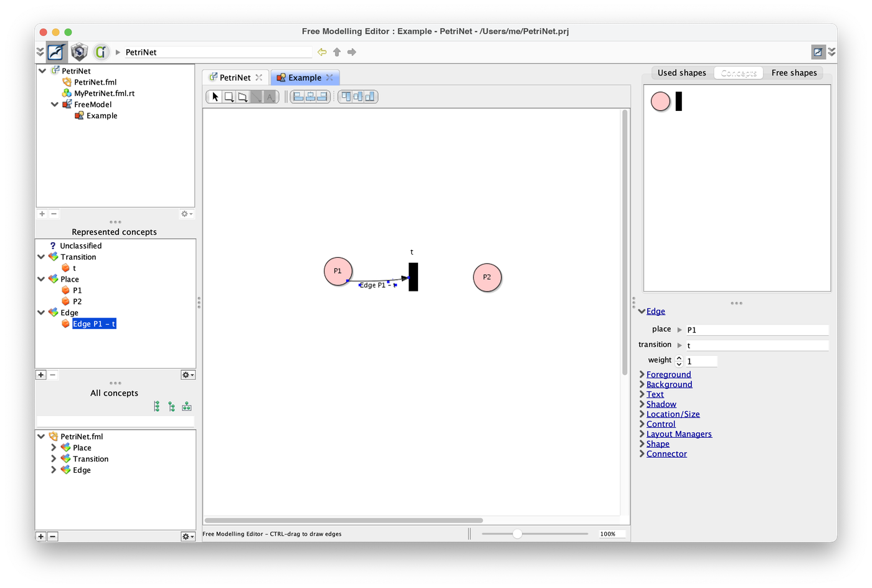This screenshot has height=588, width=872.
Task: Align selected shapes to the left
Action: coord(298,97)
